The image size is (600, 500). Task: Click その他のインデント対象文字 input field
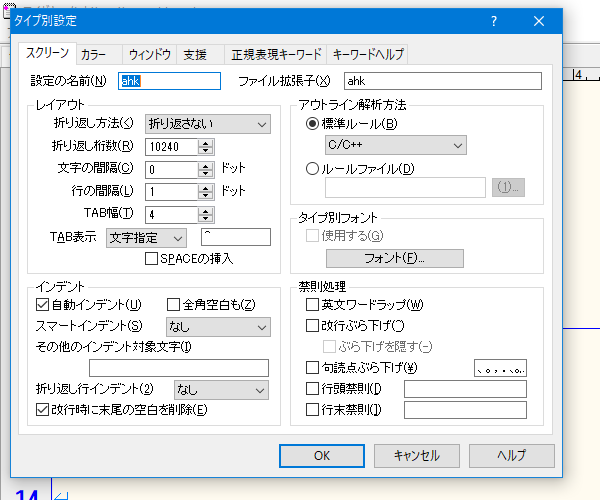tap(179, 368)
